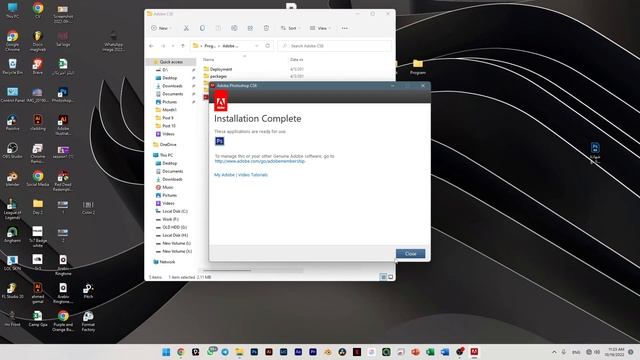Close the Installation Complete dialog with Close button
Viewport: 640px width, 360px height.
(410, 253)
